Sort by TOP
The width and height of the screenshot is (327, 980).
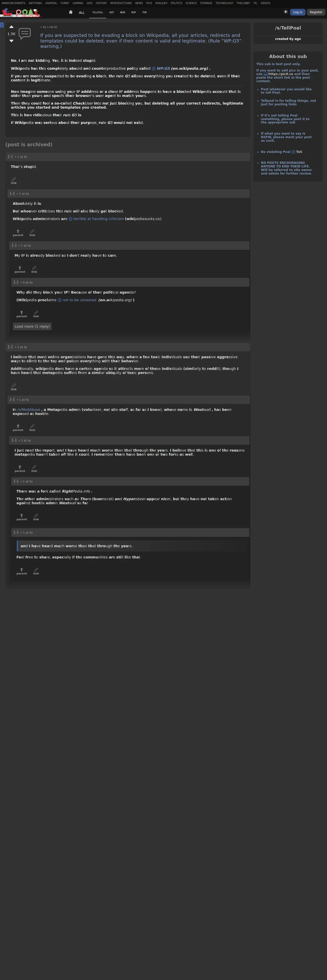point(145,12)
